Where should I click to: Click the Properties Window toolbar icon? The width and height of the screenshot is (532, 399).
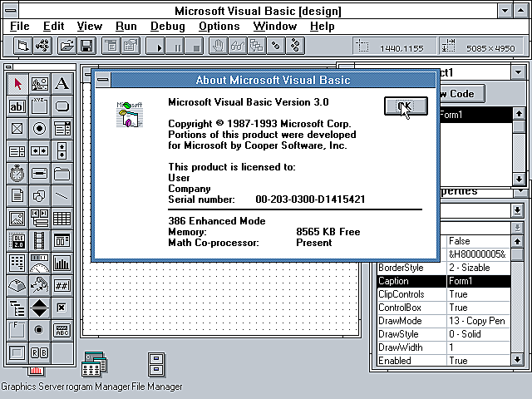[131, 46]
